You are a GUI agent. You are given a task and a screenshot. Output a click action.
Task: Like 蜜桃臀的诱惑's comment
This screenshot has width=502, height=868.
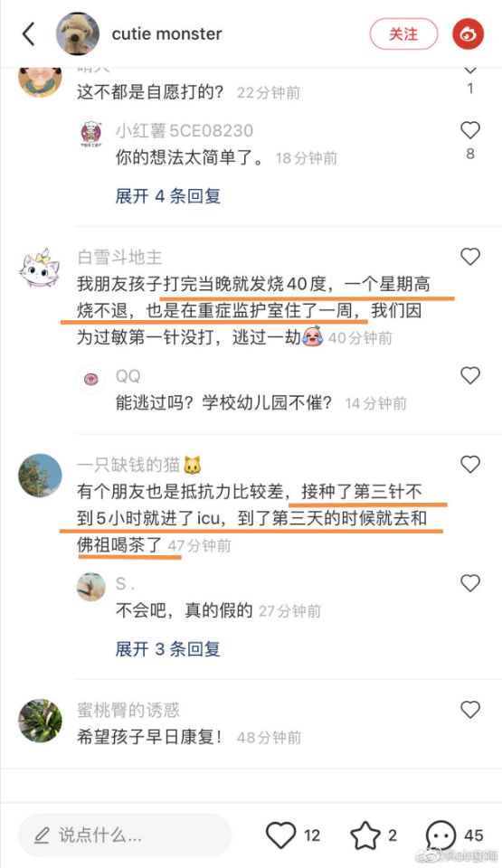click(469, 709)
